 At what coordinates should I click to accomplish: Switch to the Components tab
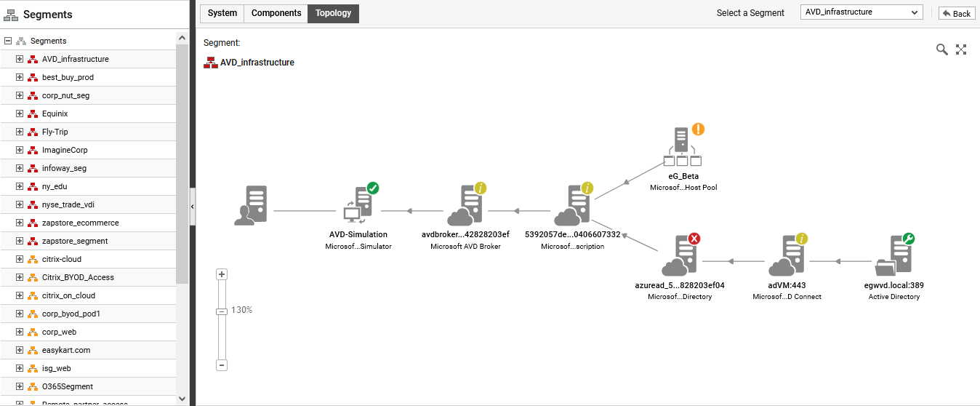click(x=276, y=13)
